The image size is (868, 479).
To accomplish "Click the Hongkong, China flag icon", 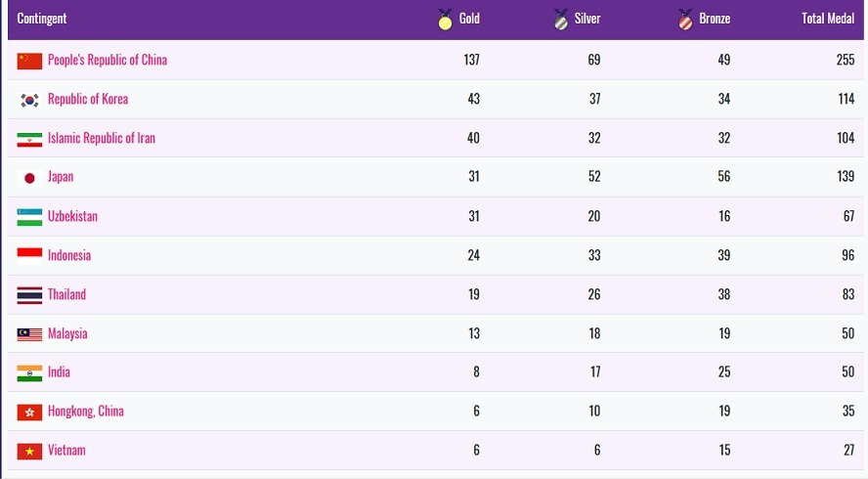I will (29, 412).
